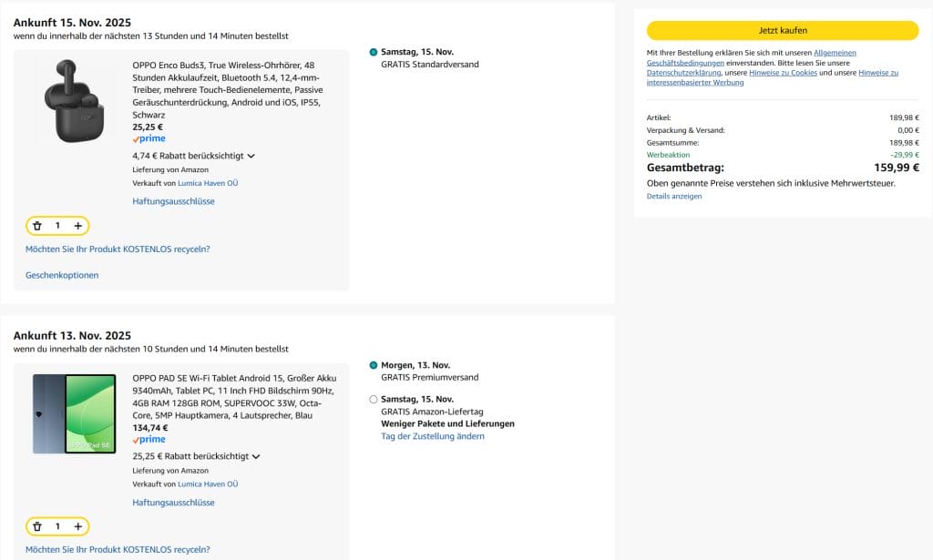Open Details anzeigen under Gesamtbetrag
Viewport: 933px width, 560px height.
point(674,196)
